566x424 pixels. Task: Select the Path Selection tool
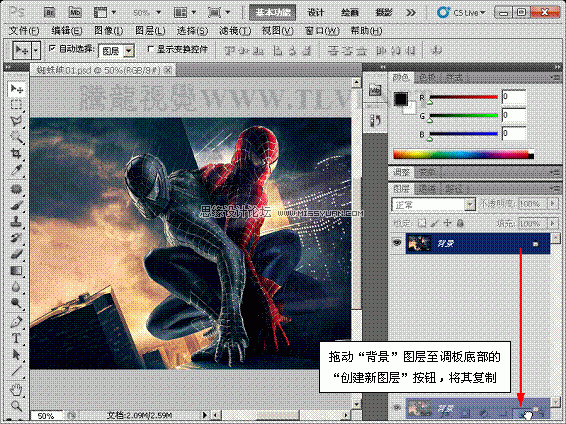pos(16,354)
